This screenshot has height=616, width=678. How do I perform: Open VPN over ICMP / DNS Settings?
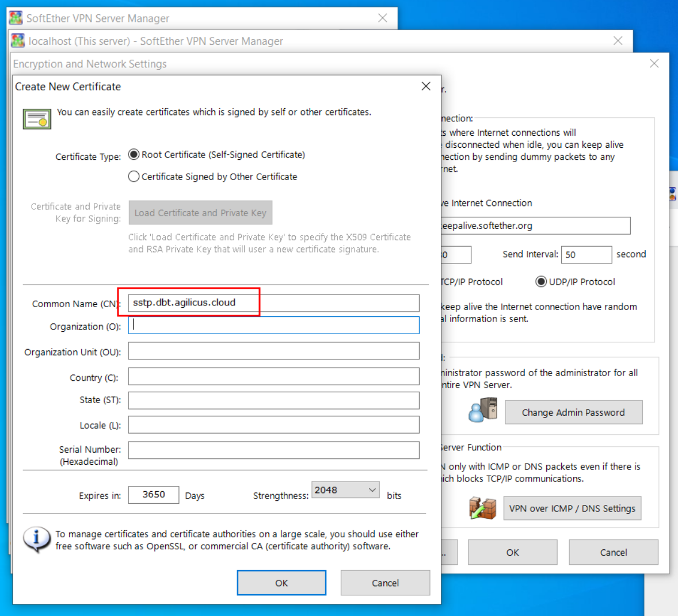[572, 508]
